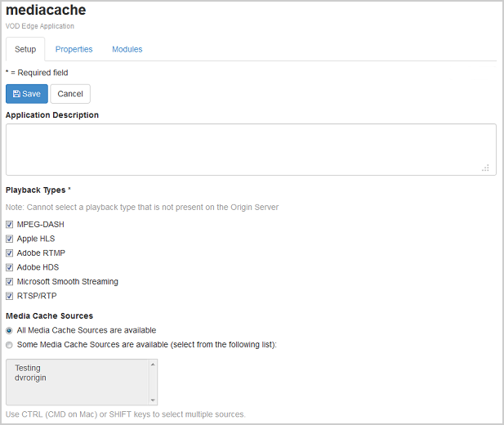Click the floppy disk icon on Save
504x425 pixels.
[x=16, y=94]
